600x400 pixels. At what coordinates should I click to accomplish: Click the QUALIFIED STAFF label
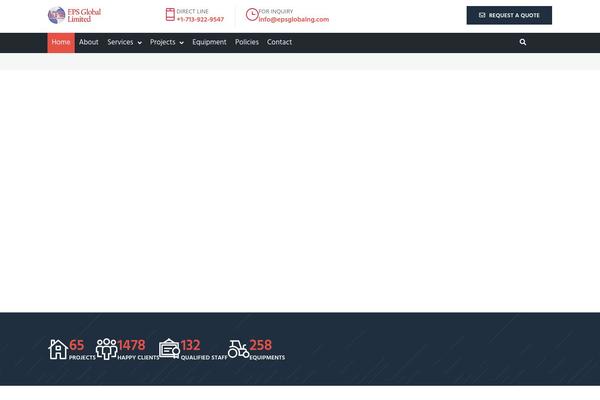pos(204,358)
